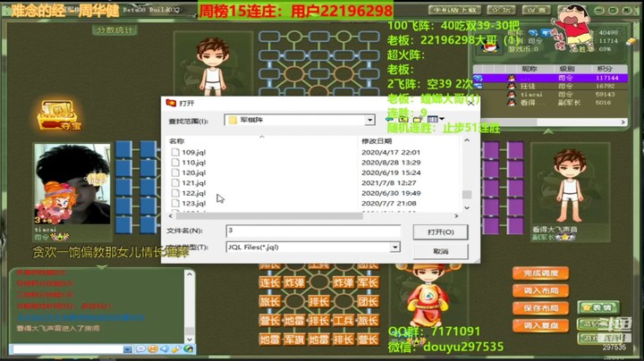The height and width of the screenshot is (361, 644).
Task: Click the speech bubble chat icon
Action: [140, 349]
